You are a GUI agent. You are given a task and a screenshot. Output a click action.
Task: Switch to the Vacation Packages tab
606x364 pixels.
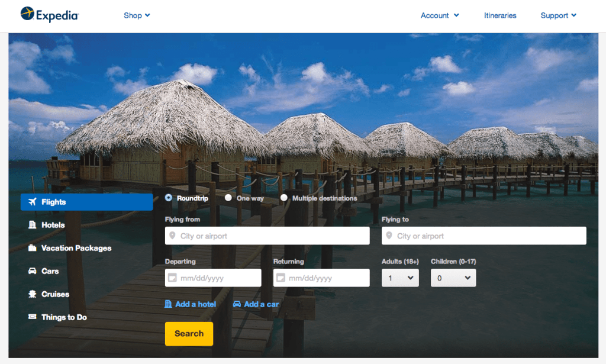click(86, 248)
